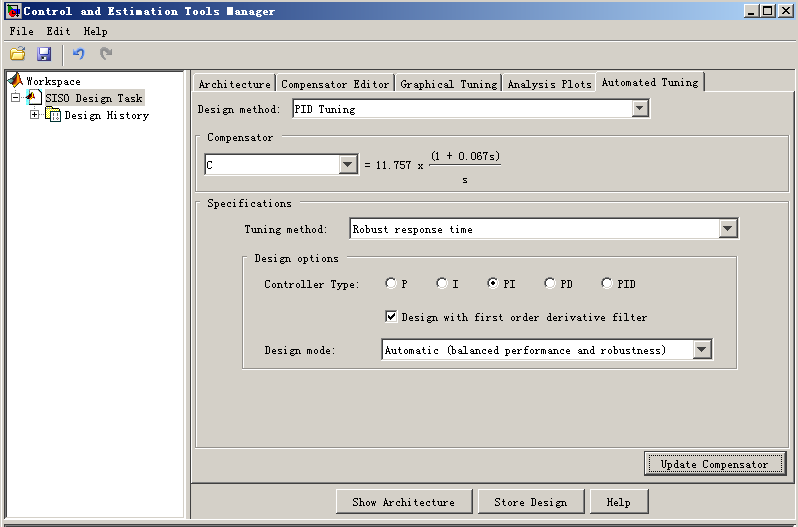Click the Undo arrow icon
The width and height of the screenshot is (798, 527).
click(x=78, y=53)
